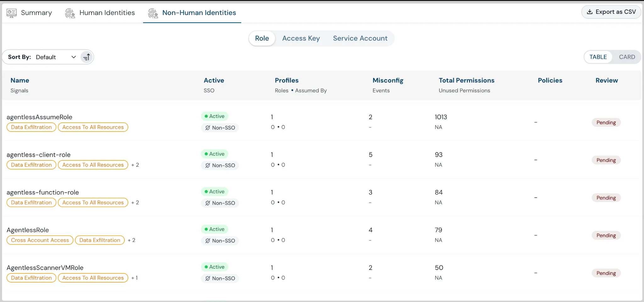The height and width of the screenshot is (302, 644).
Task: Click the download icon in Export as CSV
Action: (x=590, y=12)
